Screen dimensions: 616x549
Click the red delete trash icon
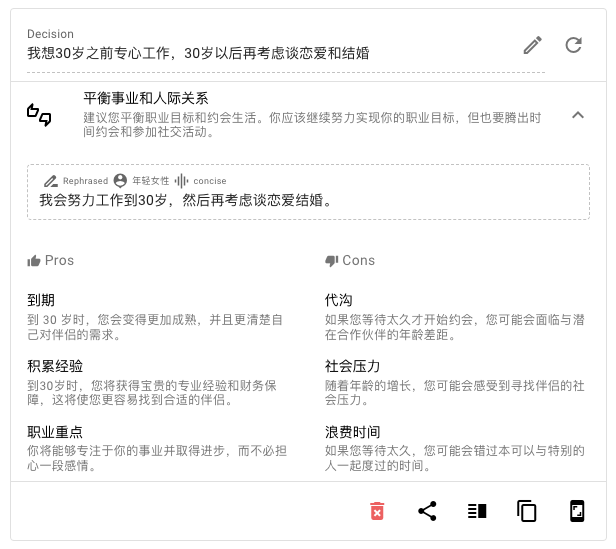pos(377,511)
